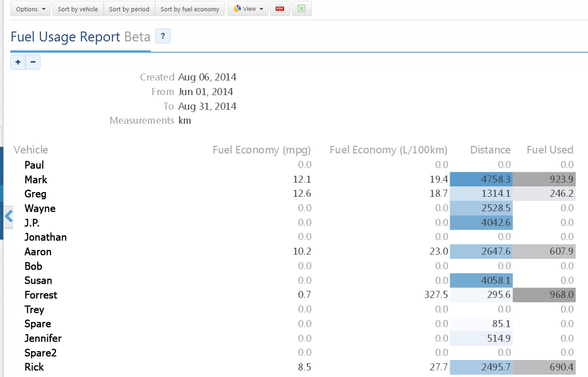Collapse the left side panel arrow
Screen dimensions: 588x377
click(8, 216)
